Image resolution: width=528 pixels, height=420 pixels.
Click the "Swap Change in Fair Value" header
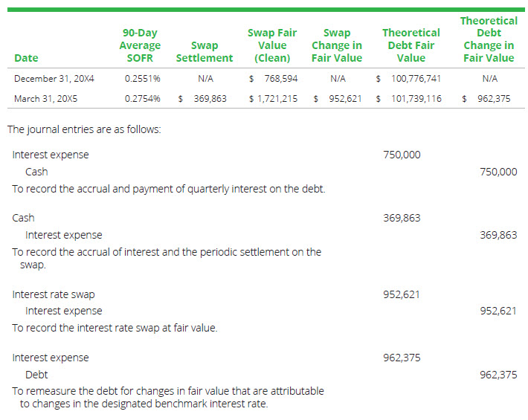tap(337, 45)
